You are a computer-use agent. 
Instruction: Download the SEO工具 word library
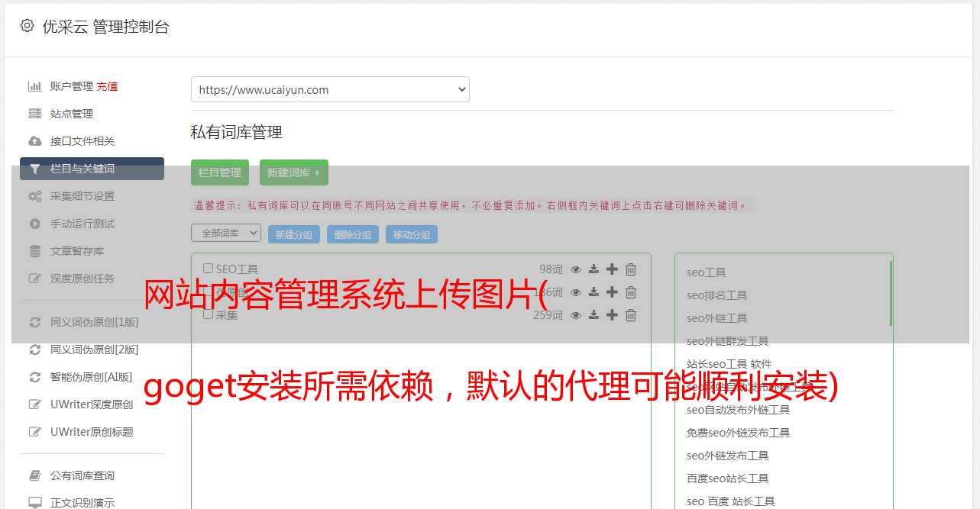pyautogui.click(x=593, y=269)
